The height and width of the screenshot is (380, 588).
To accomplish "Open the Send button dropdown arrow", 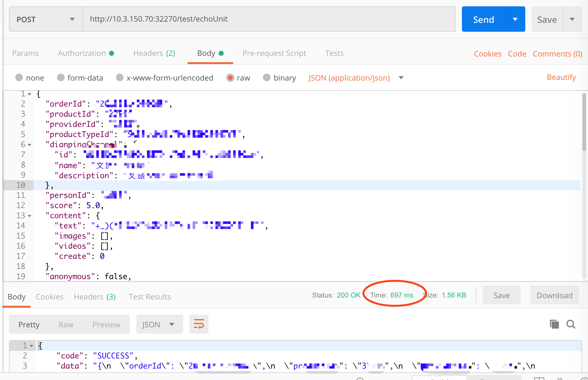I will [515, 19].
